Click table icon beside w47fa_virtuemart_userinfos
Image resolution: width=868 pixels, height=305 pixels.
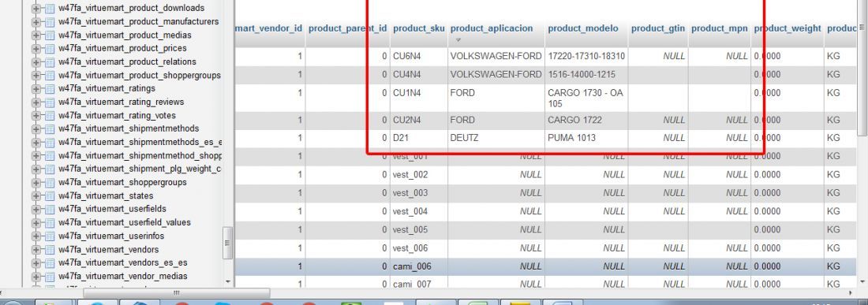49,236
